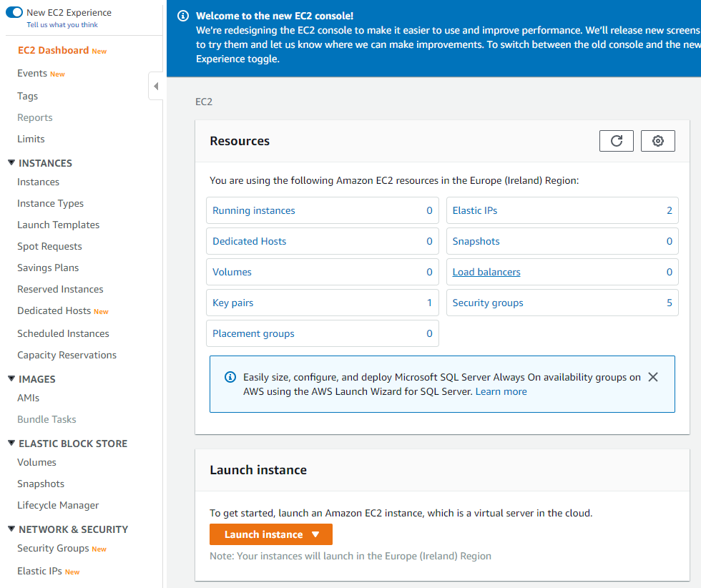
Task: Click the info icon in welcome banner
Action: [x=183, y=16]
